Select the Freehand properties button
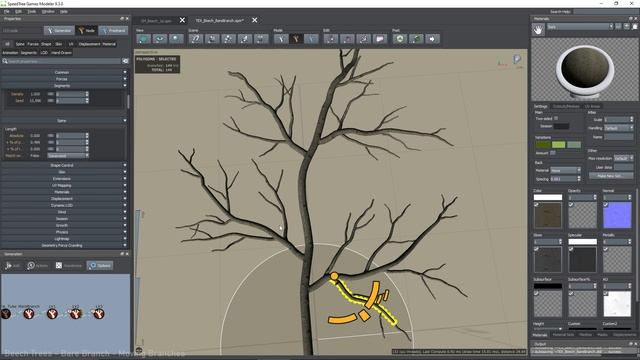This screenshot has height=360, width=640. [113, 31]
